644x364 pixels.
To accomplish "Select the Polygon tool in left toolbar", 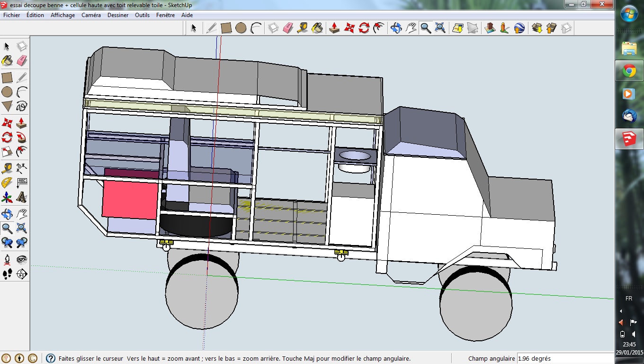I will 7,106.
